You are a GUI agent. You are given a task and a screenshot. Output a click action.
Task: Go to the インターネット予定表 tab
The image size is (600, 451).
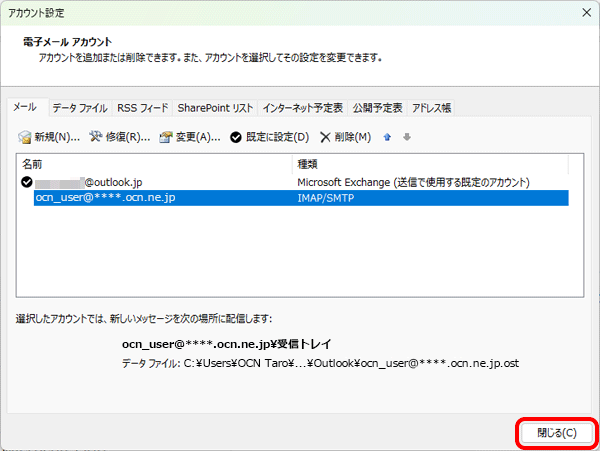[303, 108]
